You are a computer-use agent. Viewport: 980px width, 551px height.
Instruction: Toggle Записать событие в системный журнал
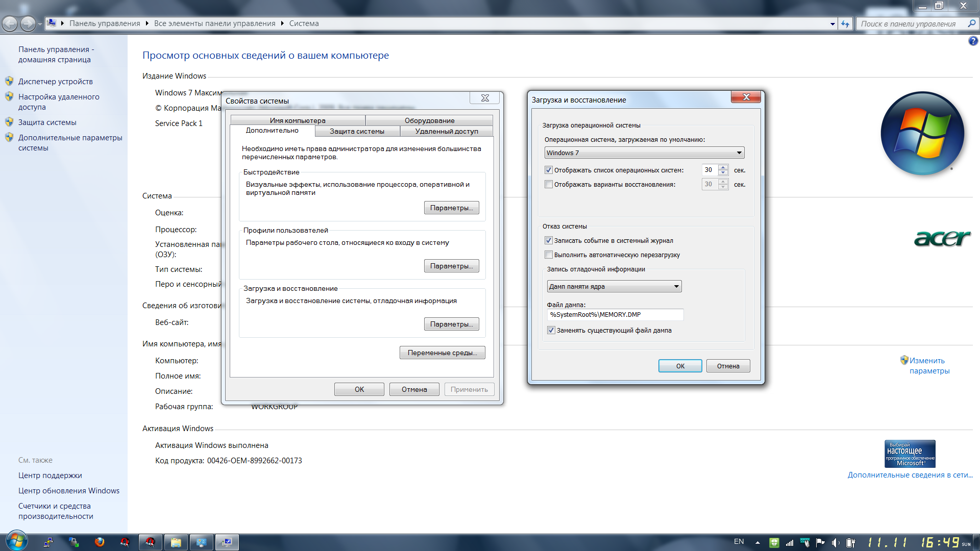coord(549,240)
